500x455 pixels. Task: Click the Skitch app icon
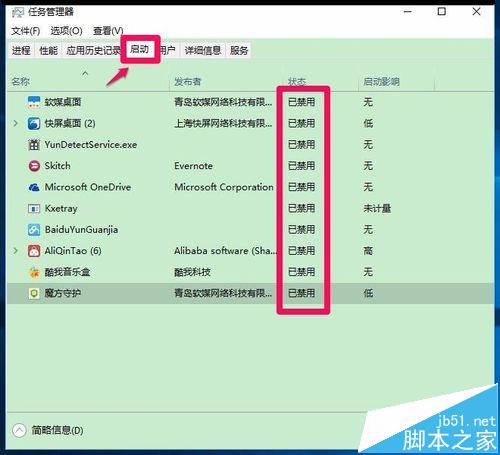coord(34,166)
